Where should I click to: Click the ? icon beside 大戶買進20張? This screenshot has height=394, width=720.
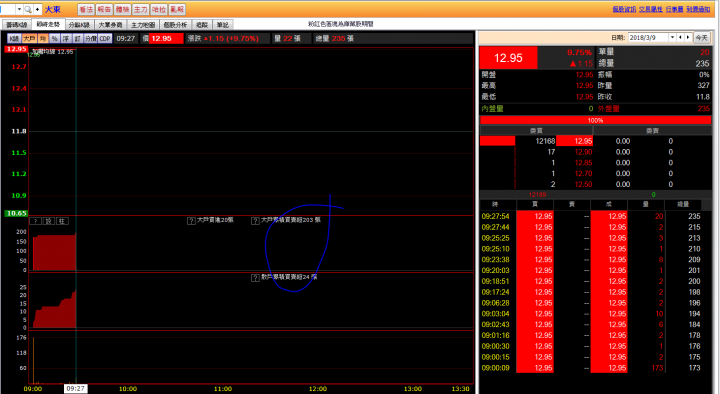[191, 221]
